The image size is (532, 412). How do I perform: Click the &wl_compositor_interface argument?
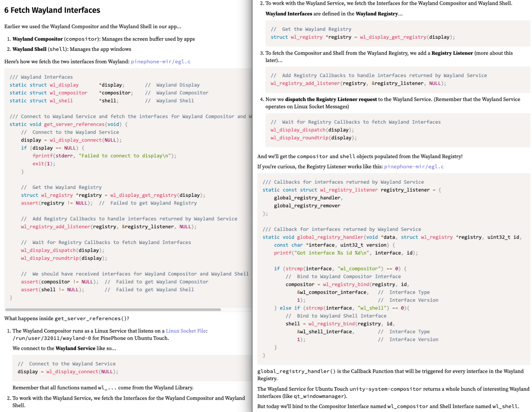(332, 292)
